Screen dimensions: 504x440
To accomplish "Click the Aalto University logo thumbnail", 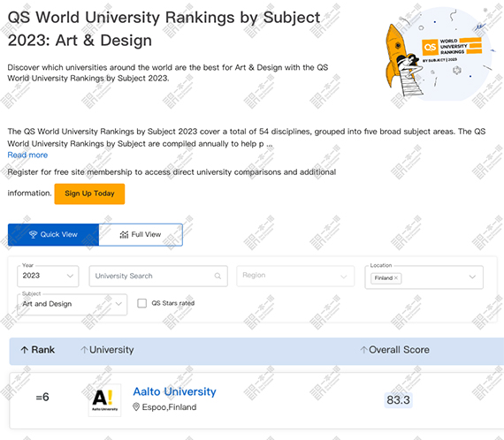I will (105, 400).
